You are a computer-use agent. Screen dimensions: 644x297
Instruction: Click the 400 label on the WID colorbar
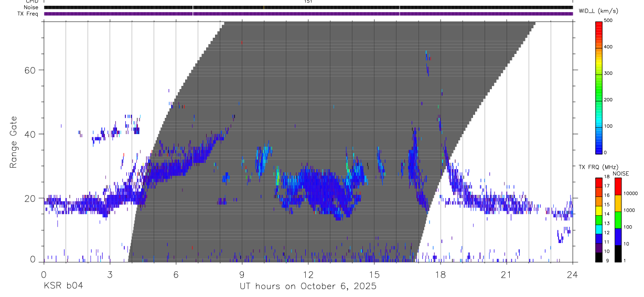[608, 47]
